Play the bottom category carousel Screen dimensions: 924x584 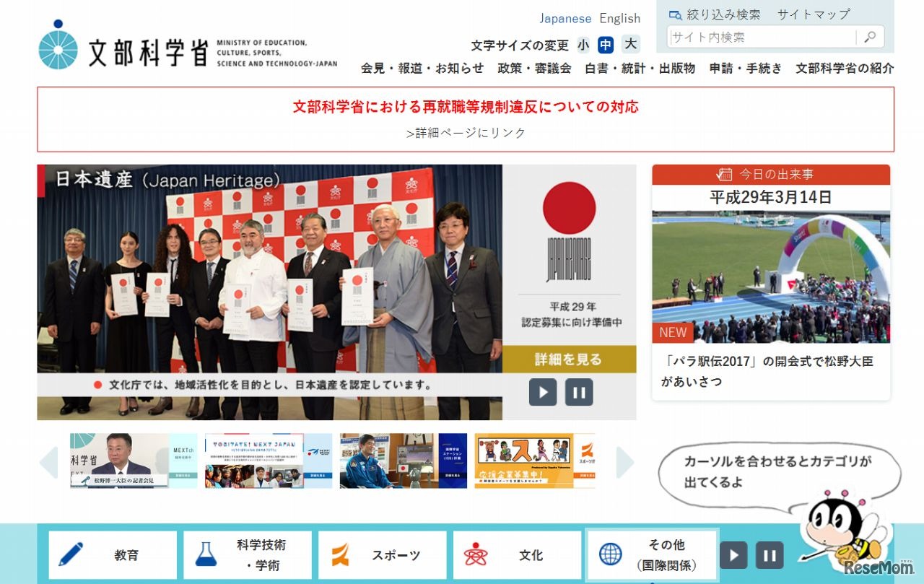coord(733,555)
